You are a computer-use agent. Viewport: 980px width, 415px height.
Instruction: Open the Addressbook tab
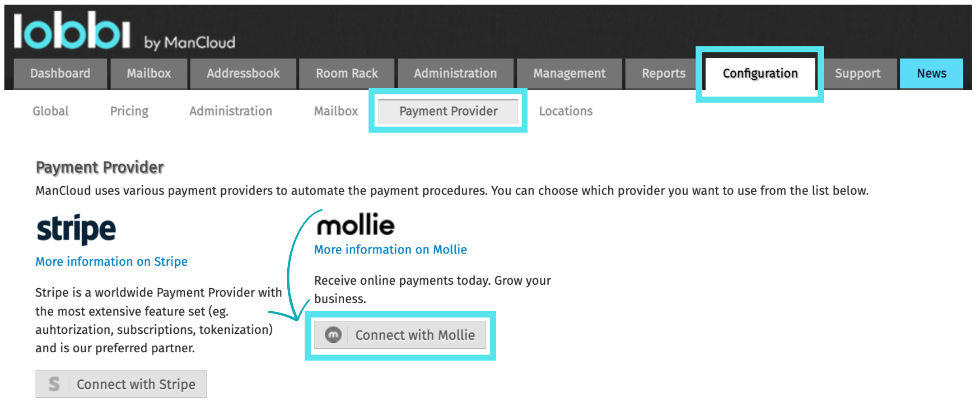pyautogui.click(x=243, y=74)
